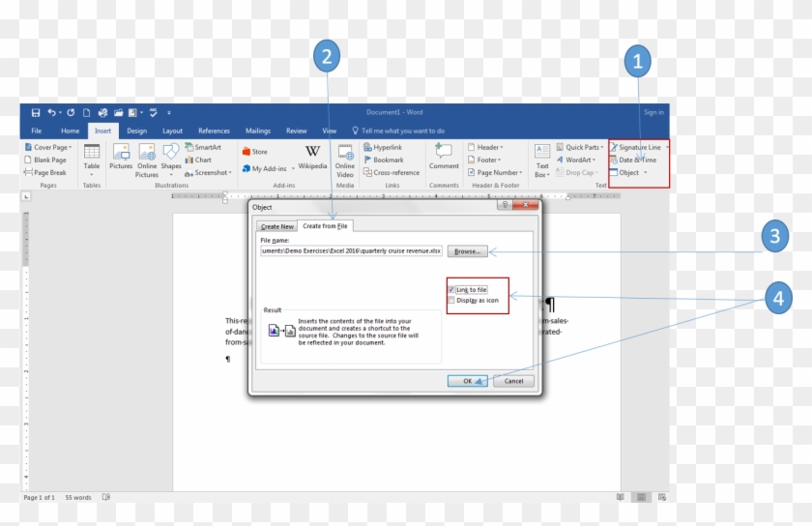Insert a Chart
812x526 pixels.
198,161
